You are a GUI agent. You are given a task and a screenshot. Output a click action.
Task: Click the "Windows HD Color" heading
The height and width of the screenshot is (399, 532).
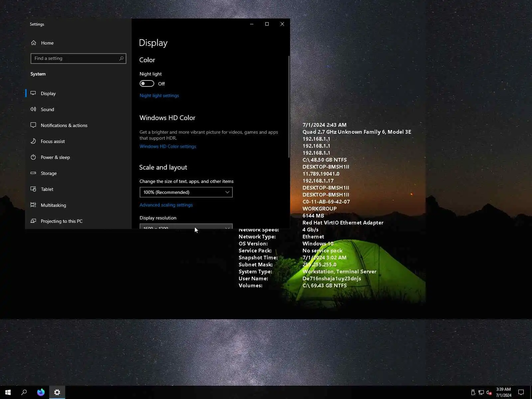point(168,118)
